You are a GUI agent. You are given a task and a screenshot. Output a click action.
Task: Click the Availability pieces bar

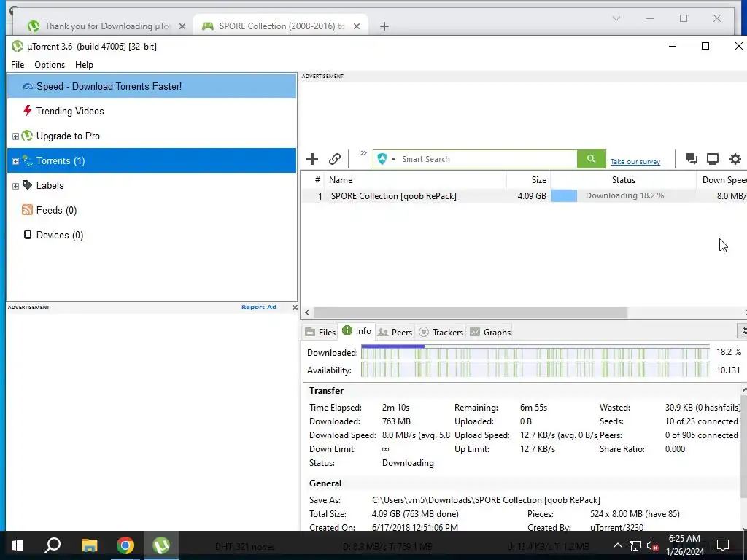click(x=535, y=370)
